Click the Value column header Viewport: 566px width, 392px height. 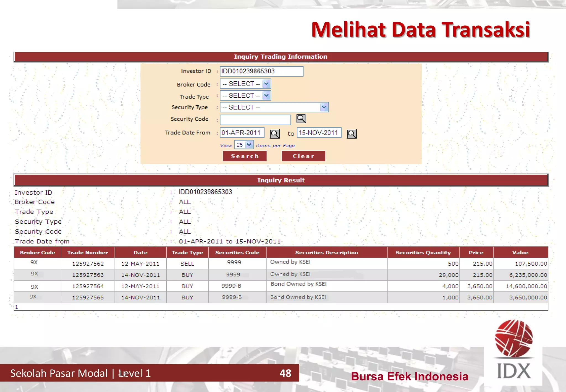pyautogui.click(x=520, y=252)
